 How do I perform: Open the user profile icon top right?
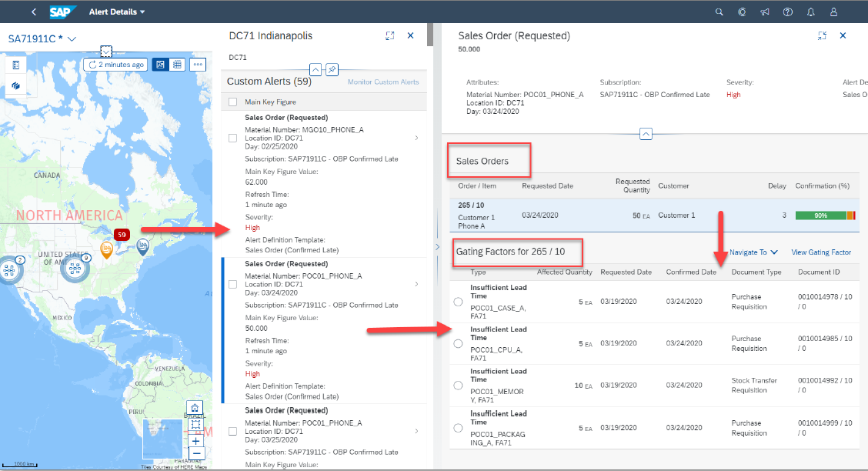[x=833, y=12]
